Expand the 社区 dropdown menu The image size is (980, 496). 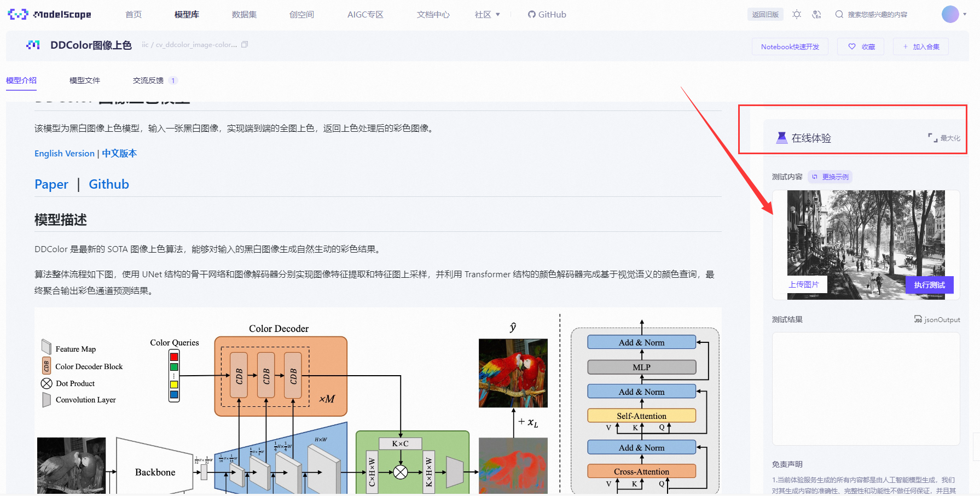487,14
